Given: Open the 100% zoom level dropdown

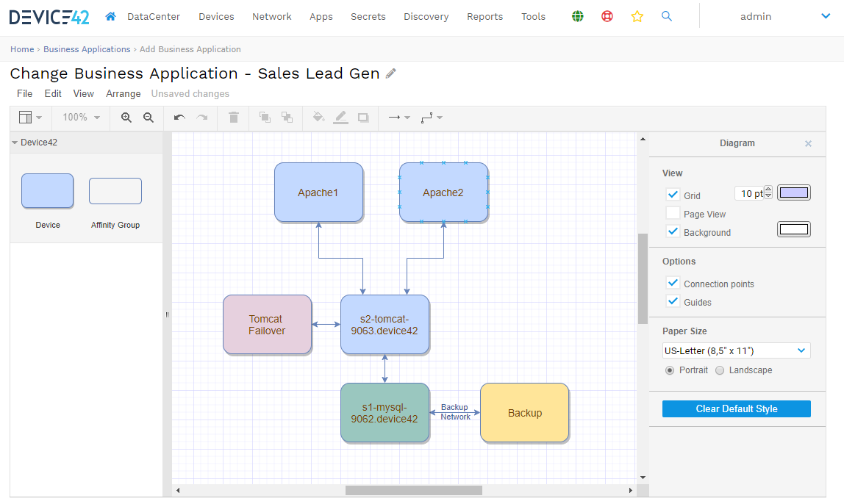Looking at the screenshot, I should [x=82, y=118].
